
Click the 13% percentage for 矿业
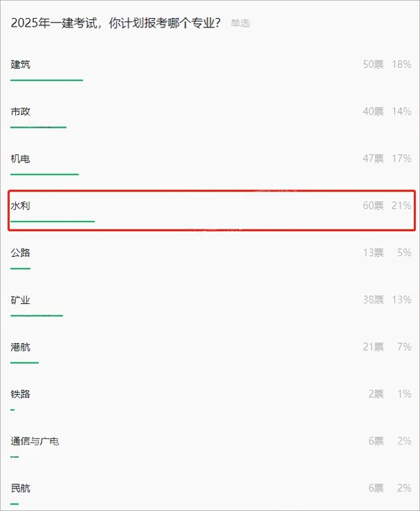[401, 300]
